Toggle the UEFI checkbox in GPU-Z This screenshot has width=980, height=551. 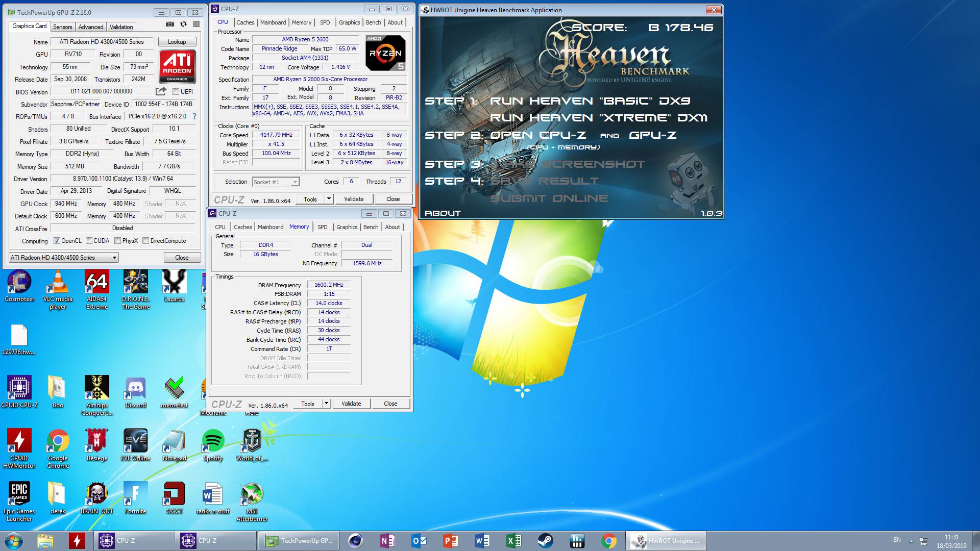(x=176, y=92)
